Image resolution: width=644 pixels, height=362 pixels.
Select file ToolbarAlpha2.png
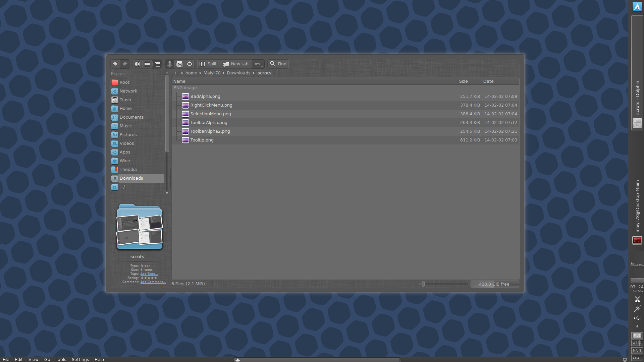tap(345, 131)
